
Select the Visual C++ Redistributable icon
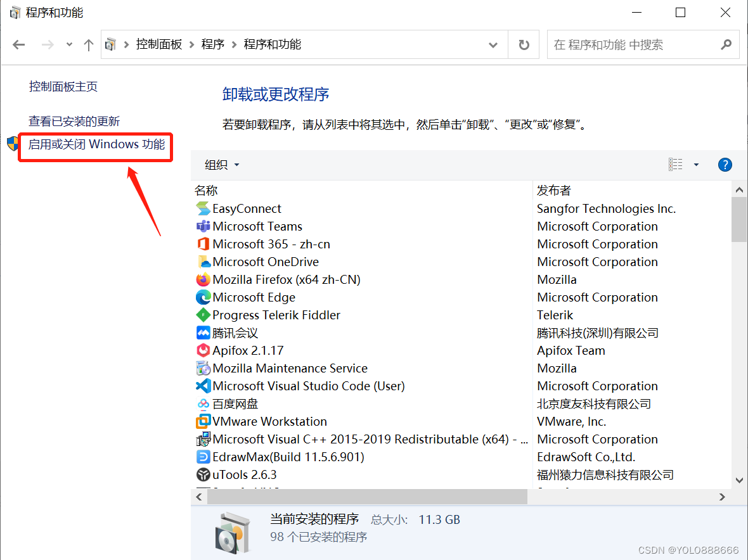[203, 439]
